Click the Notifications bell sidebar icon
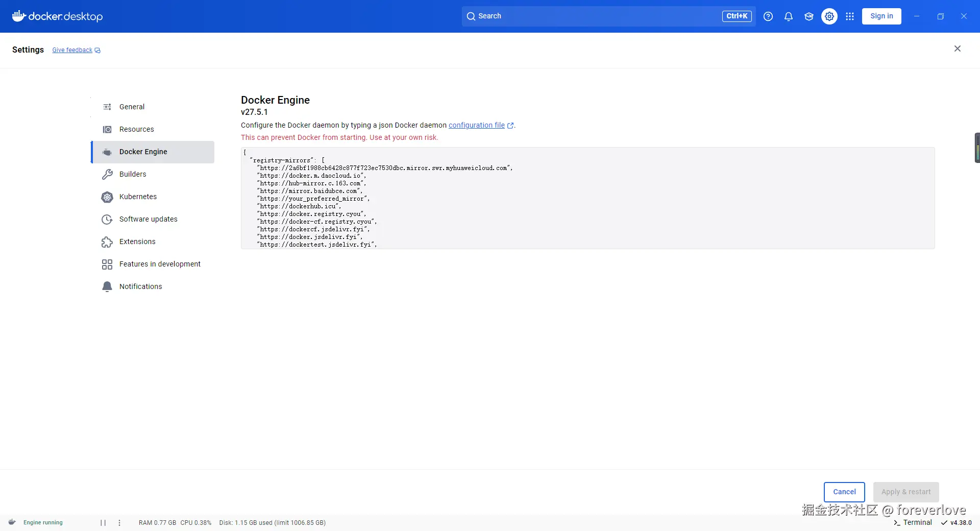 pos(107,286)
